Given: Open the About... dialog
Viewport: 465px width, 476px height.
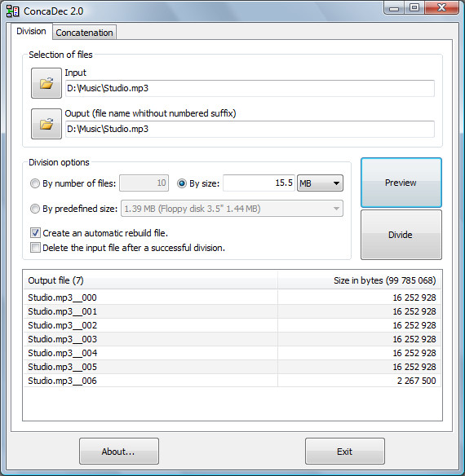Looking at the screenshot, I should tap(119, 451).
